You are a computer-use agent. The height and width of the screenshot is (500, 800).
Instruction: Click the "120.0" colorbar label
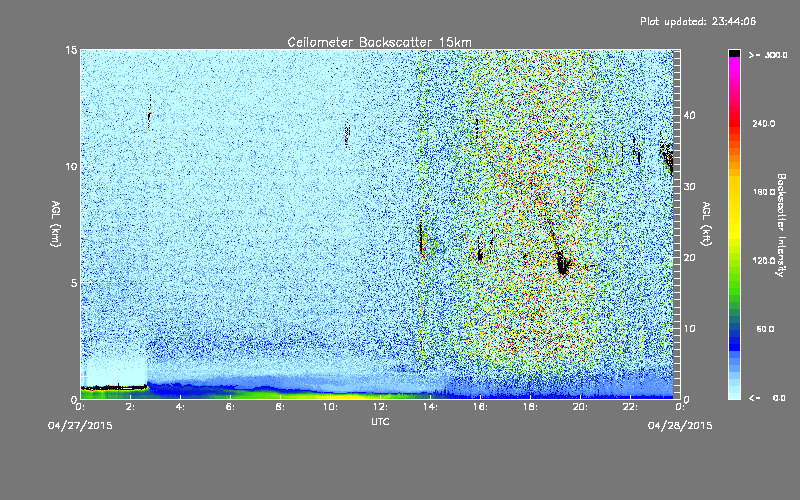point(764,261)
